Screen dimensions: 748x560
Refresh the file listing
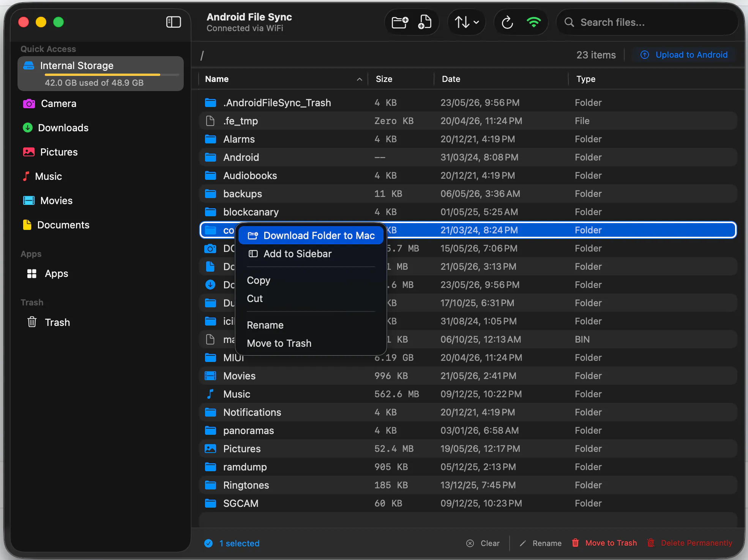tap(507, 22)
